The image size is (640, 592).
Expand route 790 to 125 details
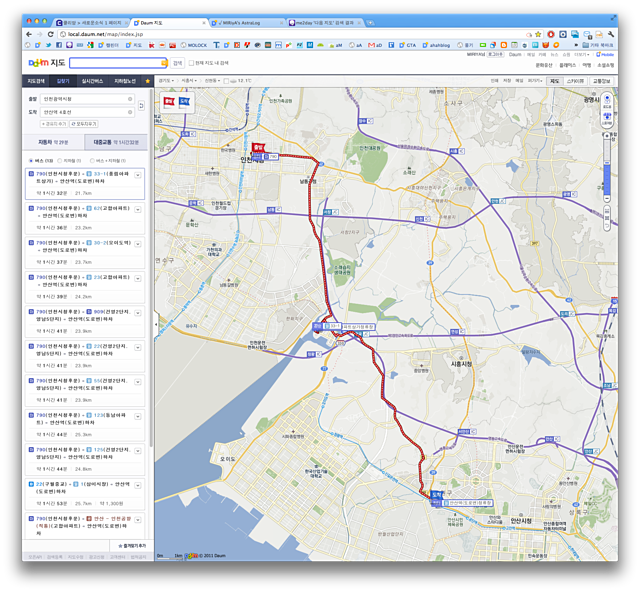point(138,451)
